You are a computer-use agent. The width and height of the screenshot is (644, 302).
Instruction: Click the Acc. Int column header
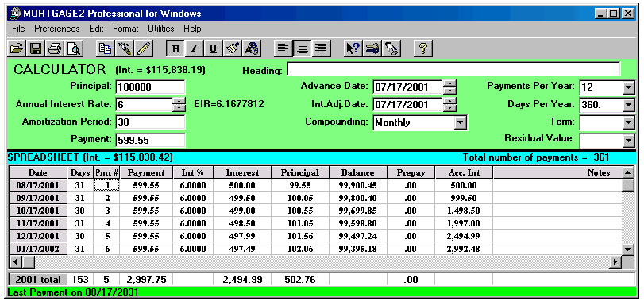point(464,172)
